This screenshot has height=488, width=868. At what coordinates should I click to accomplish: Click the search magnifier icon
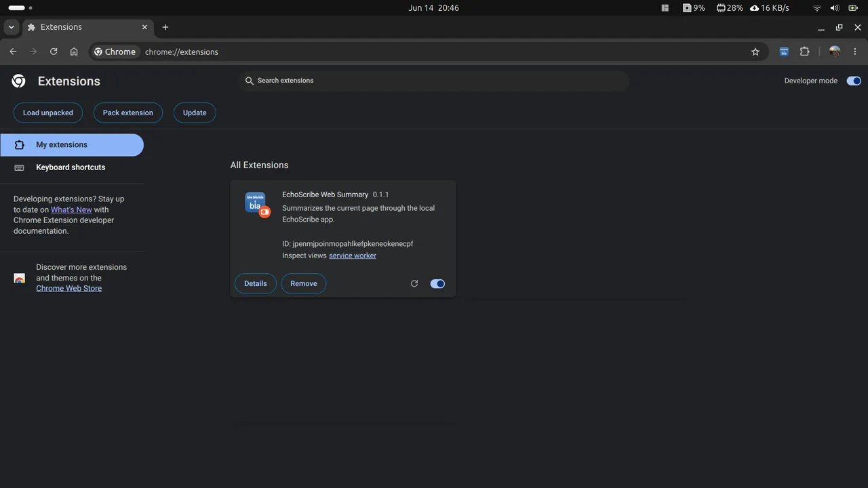pyautogui.click(x=250, y=81)
